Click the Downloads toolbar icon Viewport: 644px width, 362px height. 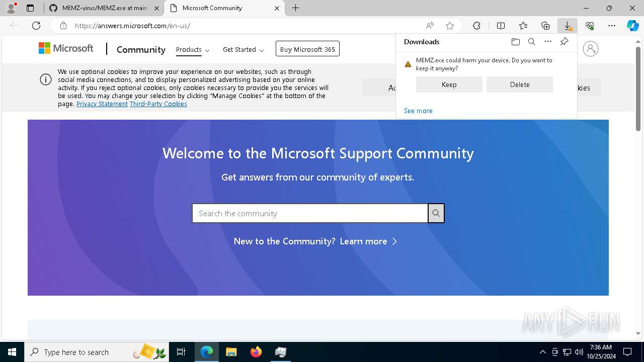pyautogui.click(x=568, y=26)
